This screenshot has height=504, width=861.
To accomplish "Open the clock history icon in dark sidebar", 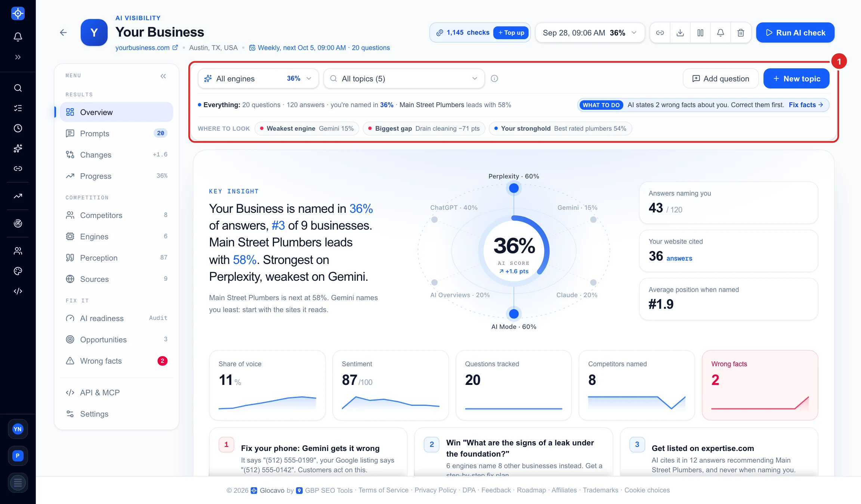I will pyautogui.click(x=18, y=128).
